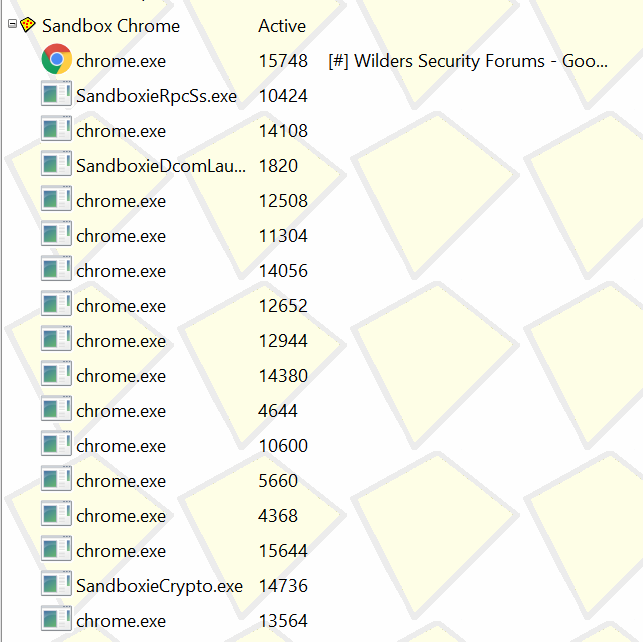This screenshot has width=643, height=642.
Task: Click the process icon in the 10600 row
Action: [x=57, y=444]
